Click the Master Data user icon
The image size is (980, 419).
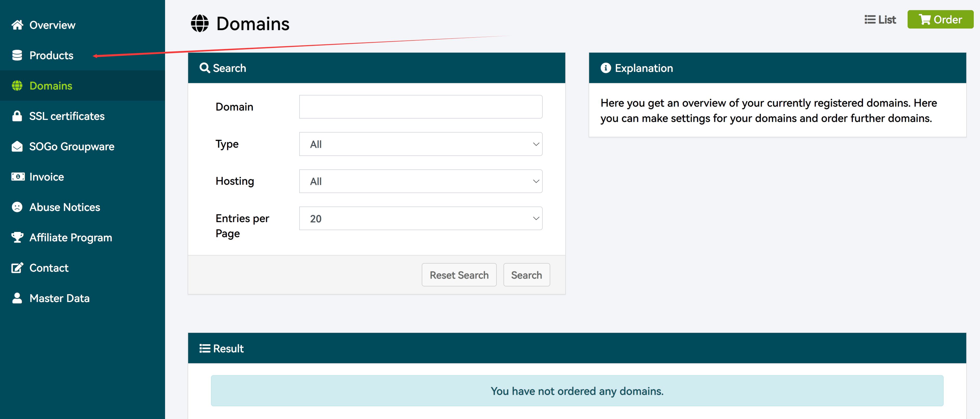click(x=17, y=298)
